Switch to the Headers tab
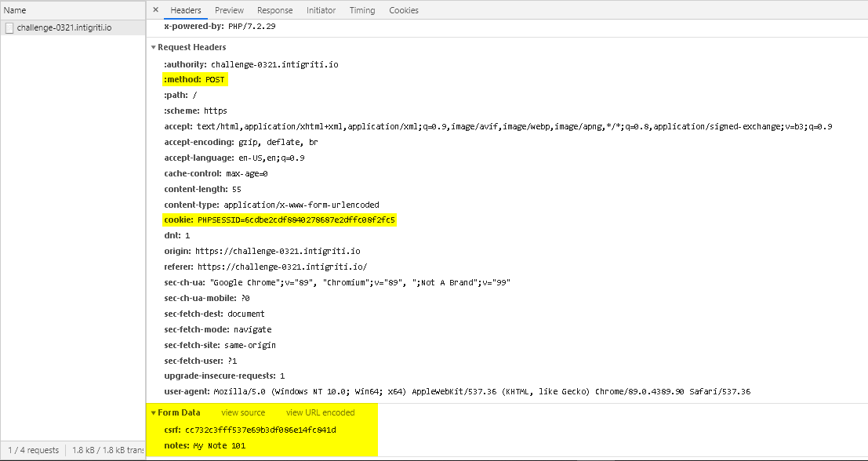 tap(186, 10)
